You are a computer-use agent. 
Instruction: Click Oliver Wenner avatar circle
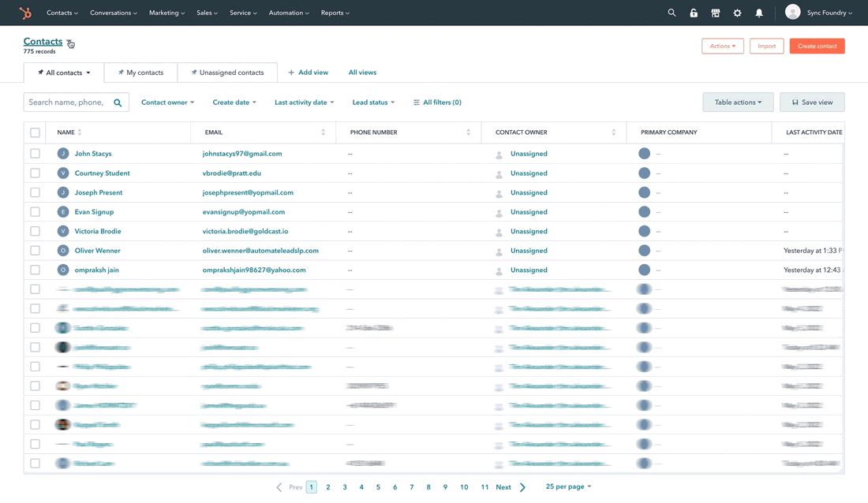click(63, 251)
